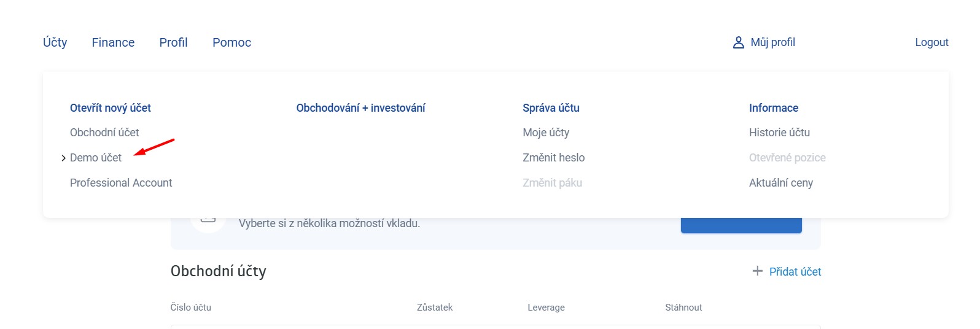The image size is (980, 329).
Task: Open Moje účty under Správa účtu
Action: (546, 133)
